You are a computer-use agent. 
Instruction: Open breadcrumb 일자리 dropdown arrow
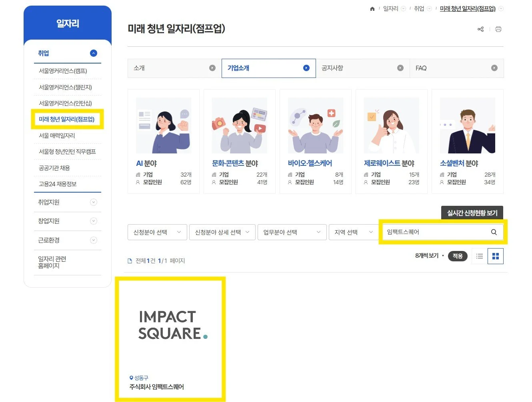pyautogui.click(x=403, y=9)
